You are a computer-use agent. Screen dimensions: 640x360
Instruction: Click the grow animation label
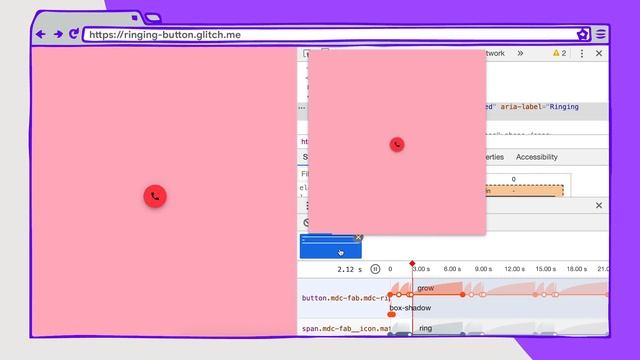click(425, 288)
